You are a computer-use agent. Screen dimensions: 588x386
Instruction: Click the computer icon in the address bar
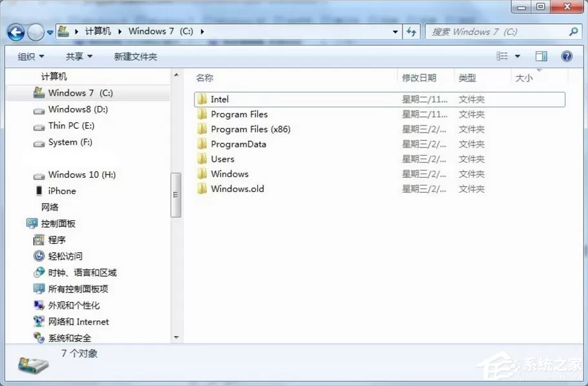(x=63, y=32)
